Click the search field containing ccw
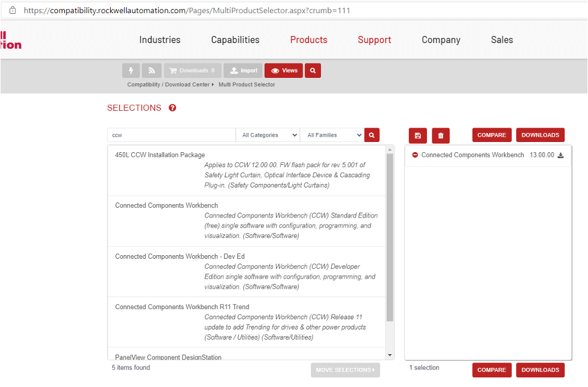 click(172, 135)
